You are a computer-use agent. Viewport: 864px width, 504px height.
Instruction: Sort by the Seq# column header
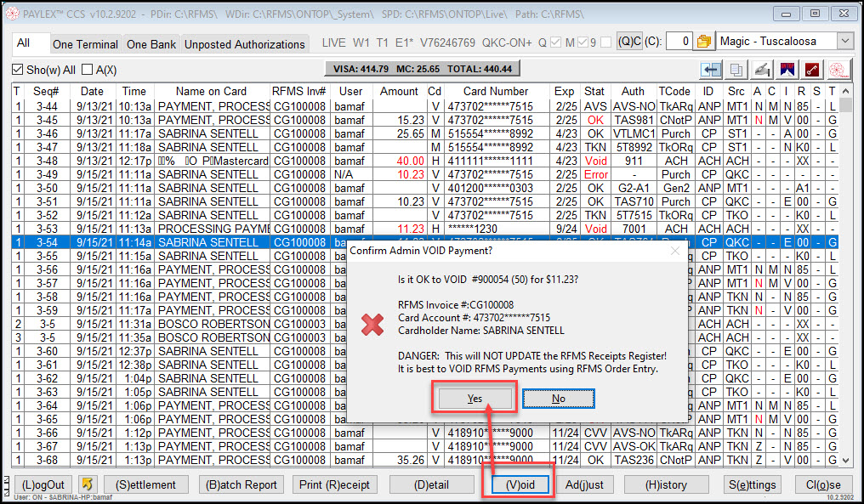pos(46,92)
